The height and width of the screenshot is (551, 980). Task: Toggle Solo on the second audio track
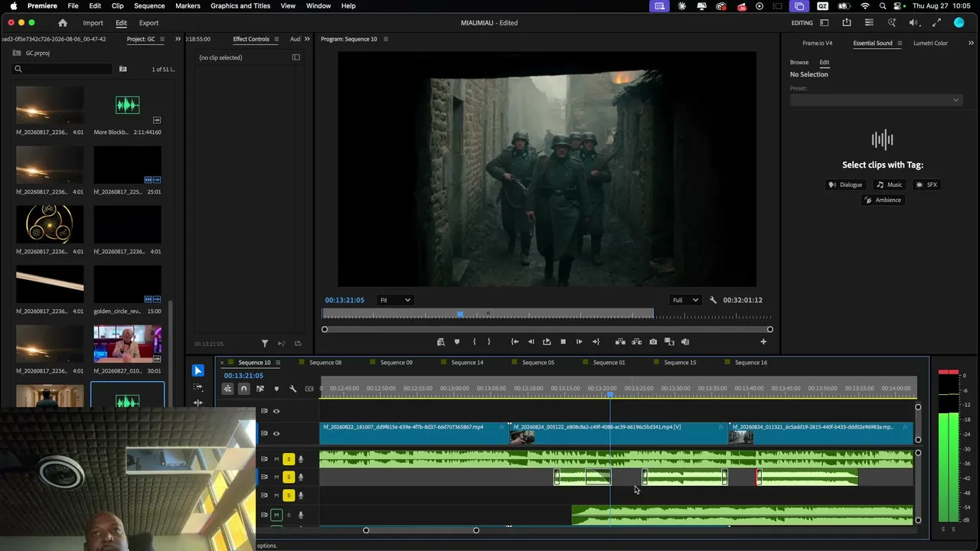pyautogui.click(x=289, y=477)
